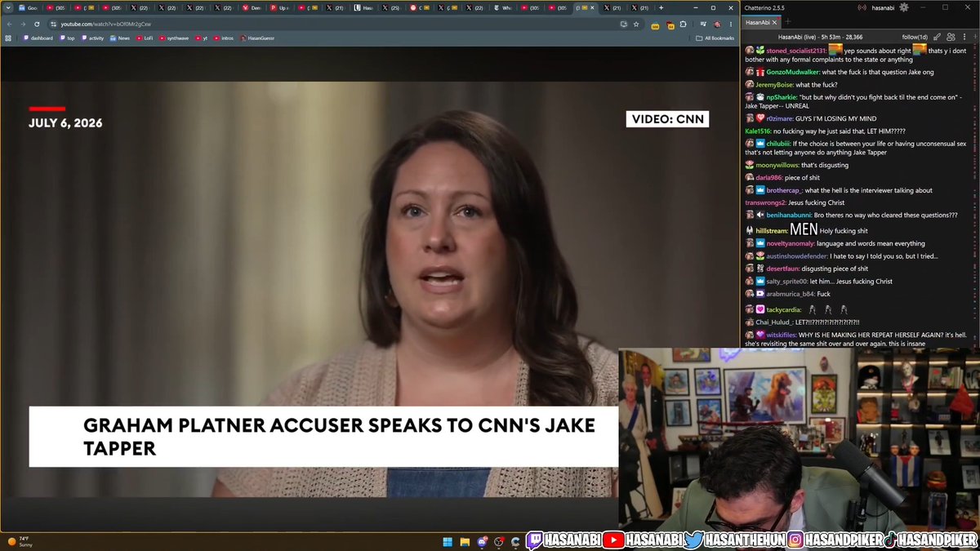This screenshot has width=980, height=551.
Task: Open the HasanGuessr bookmark
Action: pos(257,38)
